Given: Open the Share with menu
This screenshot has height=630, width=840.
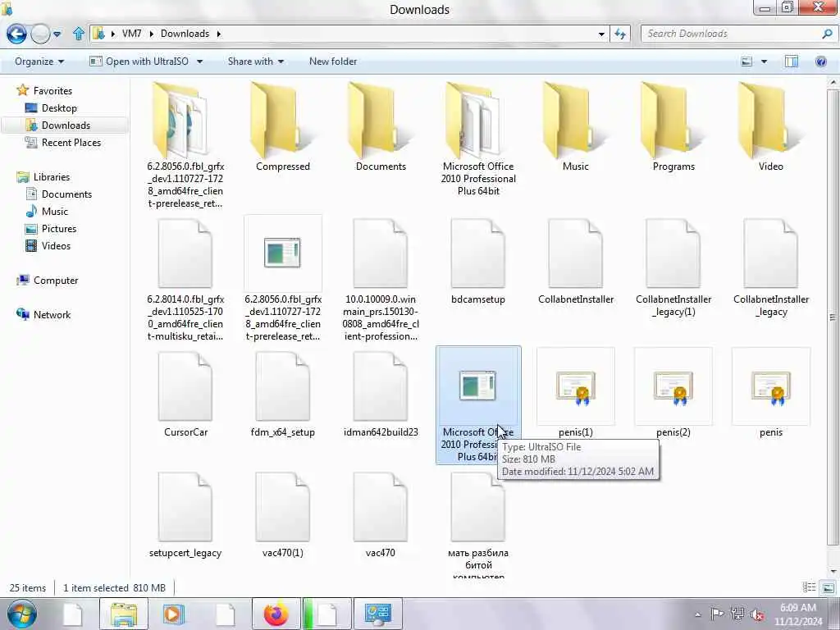Looking at the screenshot, I should [256, 62].
